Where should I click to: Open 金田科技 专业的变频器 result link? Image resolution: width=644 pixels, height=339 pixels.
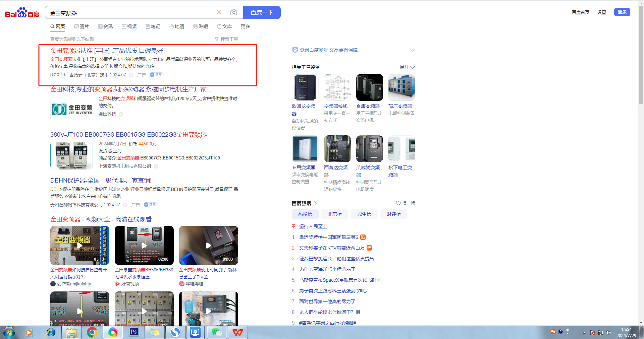[x=131, y=89]
